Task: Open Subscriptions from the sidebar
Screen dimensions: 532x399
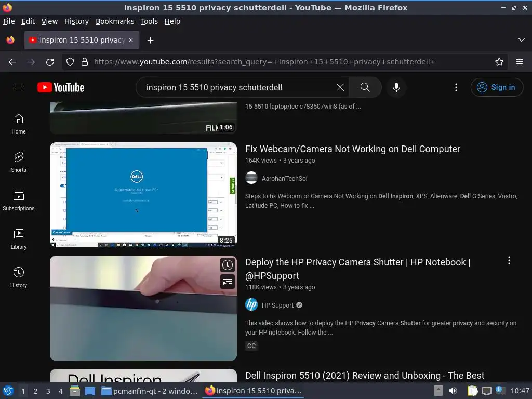Action: point(19,201)
